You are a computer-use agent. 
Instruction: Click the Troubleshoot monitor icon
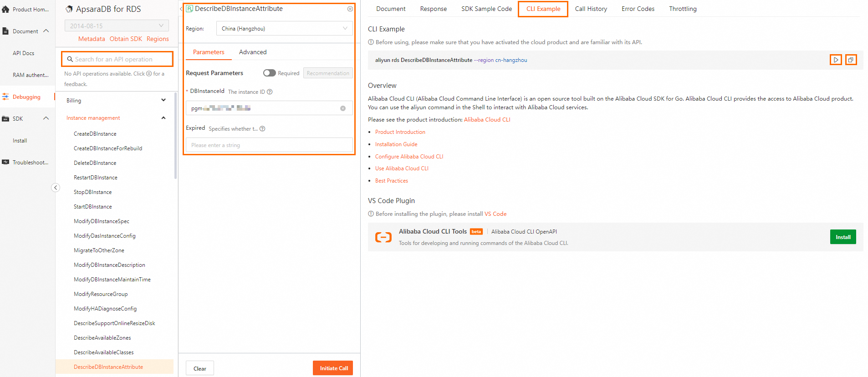pos(5,162)
